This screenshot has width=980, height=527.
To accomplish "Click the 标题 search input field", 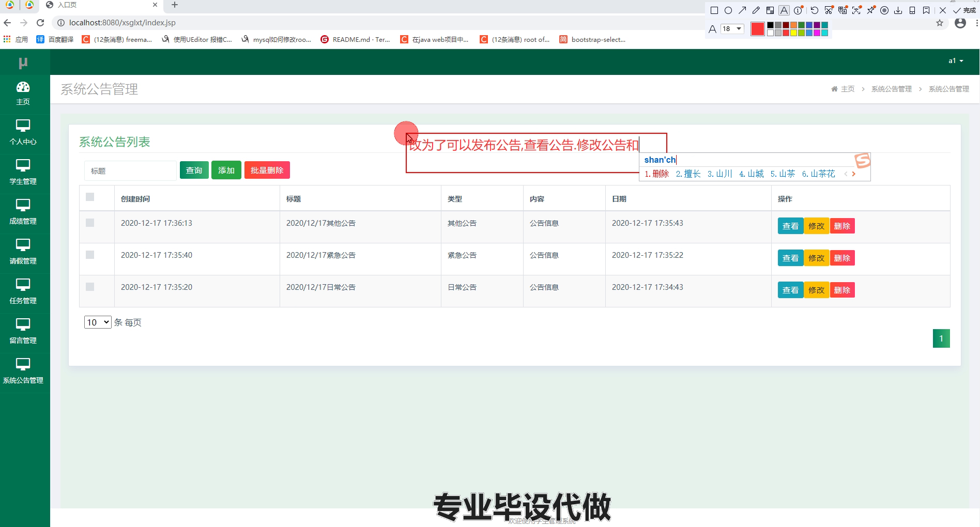I will [130, 171].
